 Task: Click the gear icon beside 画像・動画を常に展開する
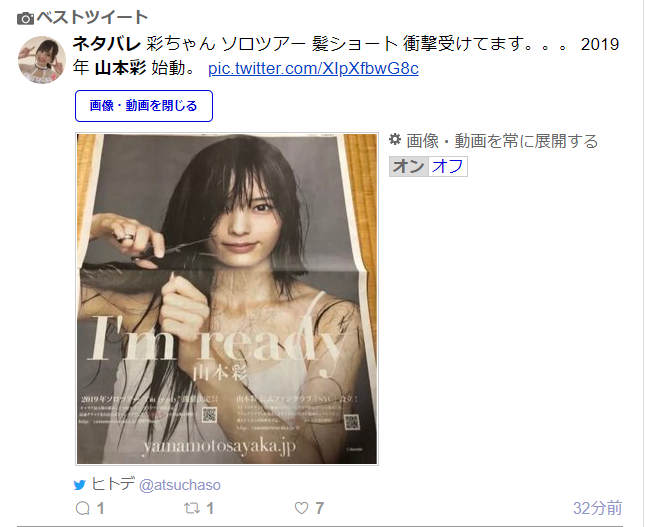[x=395, y=139]
